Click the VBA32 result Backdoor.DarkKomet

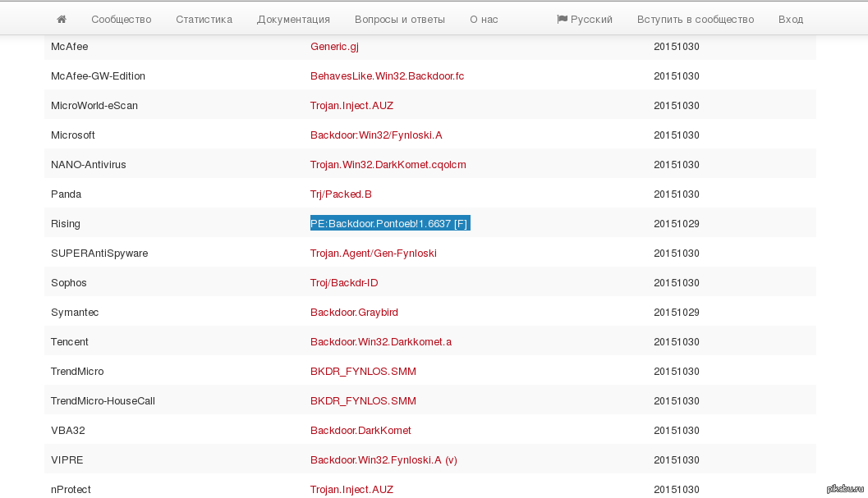(361, 431)
